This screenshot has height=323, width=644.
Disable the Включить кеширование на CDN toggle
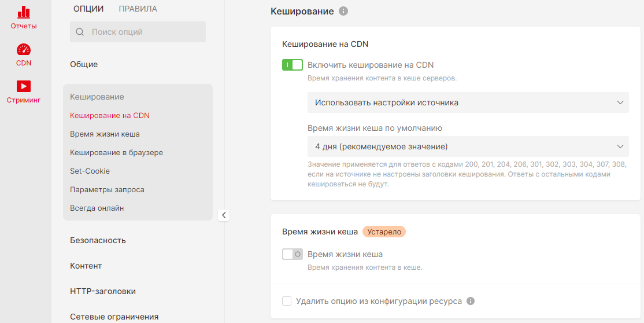coord(293,65)
